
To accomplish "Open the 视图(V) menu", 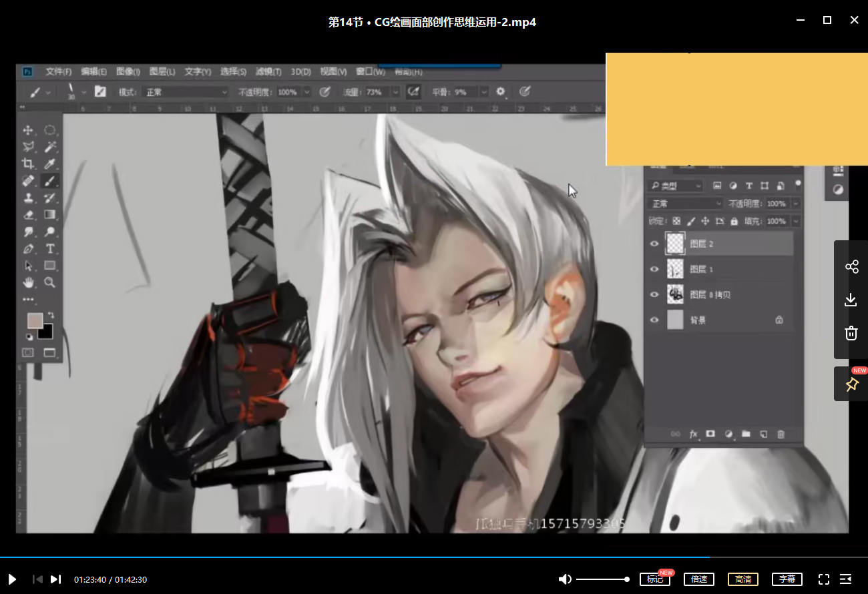I will [x=333, y=71].
